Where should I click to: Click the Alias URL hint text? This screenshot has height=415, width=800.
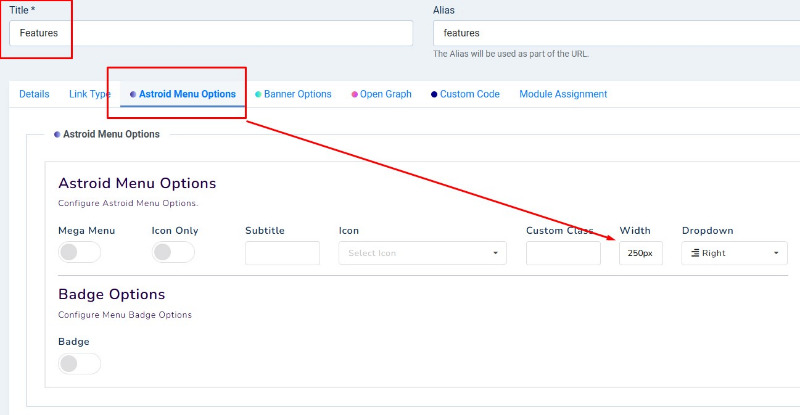click(x=511, y=54)
